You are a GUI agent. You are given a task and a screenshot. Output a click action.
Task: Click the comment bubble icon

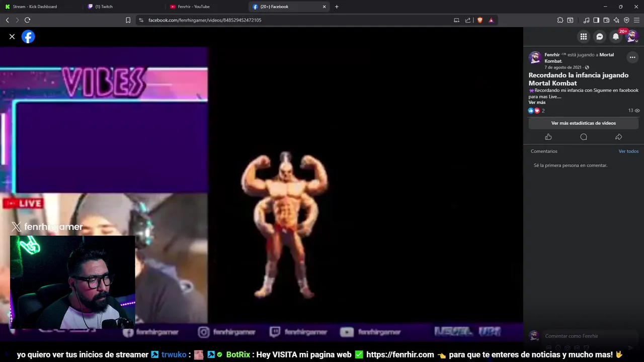(584, 137)
